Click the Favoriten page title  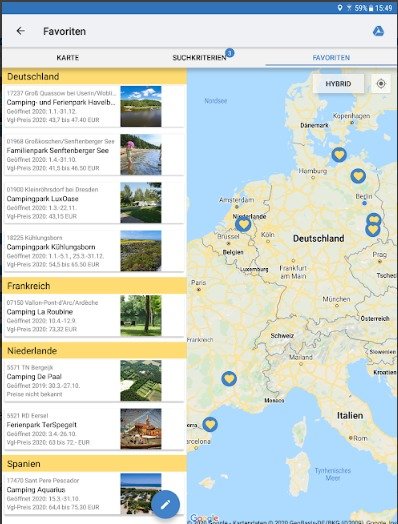pyautogui.click(x=64, y=31)
